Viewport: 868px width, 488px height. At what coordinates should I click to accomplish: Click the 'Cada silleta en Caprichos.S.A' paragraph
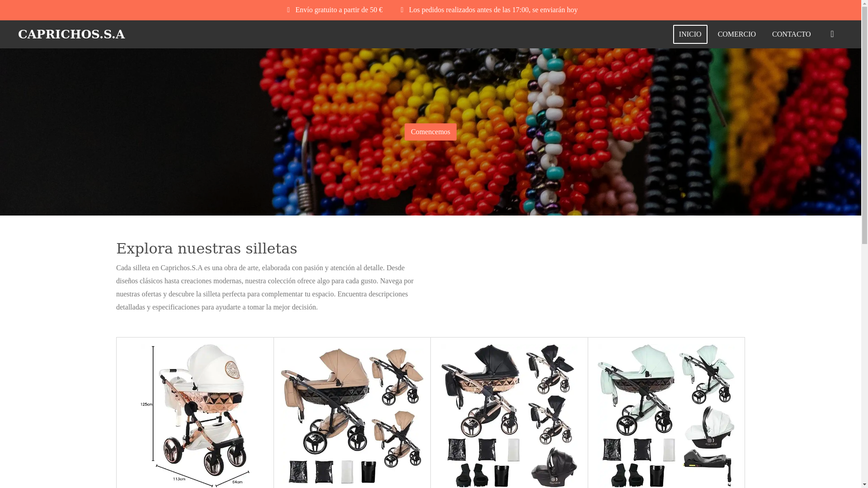(267, 287)
